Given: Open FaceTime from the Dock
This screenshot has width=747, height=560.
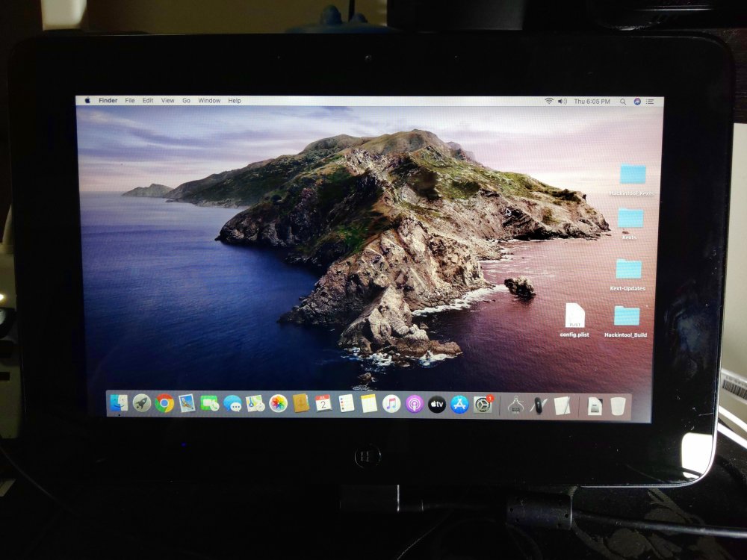Looking at the screenshot, I should click(x=210, y=403).
